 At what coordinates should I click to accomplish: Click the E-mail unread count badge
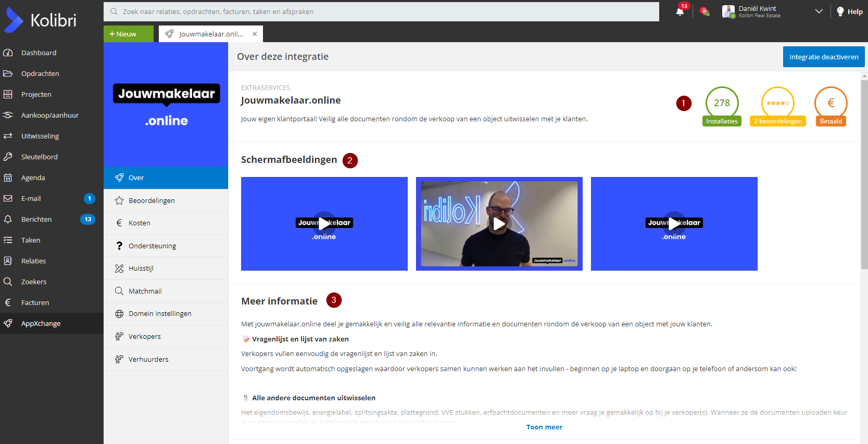tap(90, 198)
